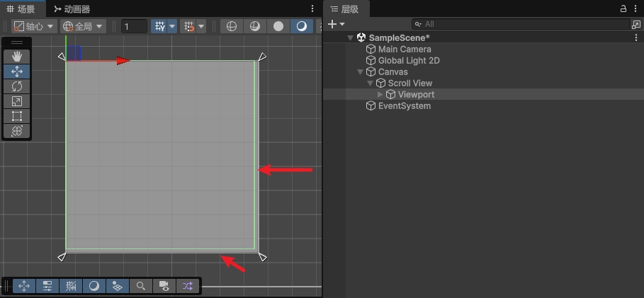Select Global Light 2D object
The image size is (644, 298).
point(409,61)
